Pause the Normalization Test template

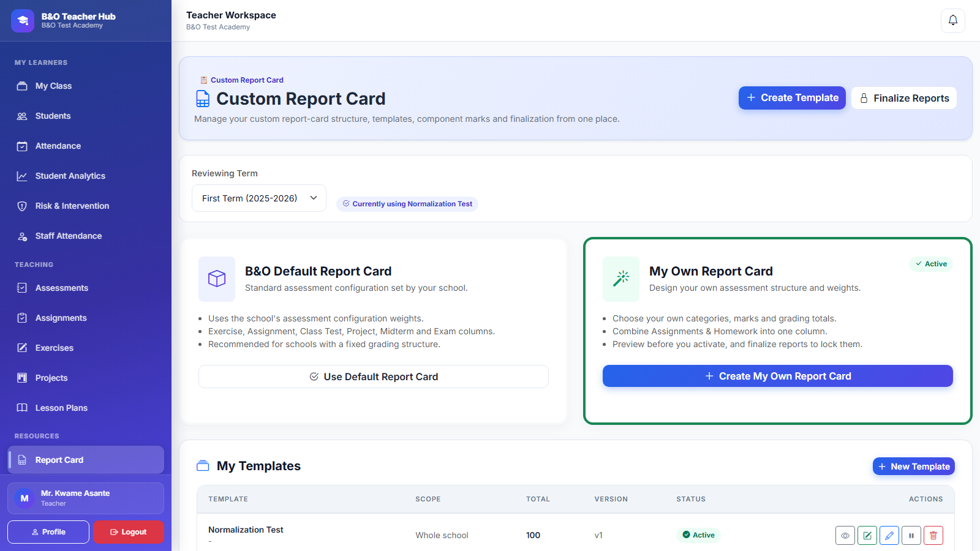[911, 535]
